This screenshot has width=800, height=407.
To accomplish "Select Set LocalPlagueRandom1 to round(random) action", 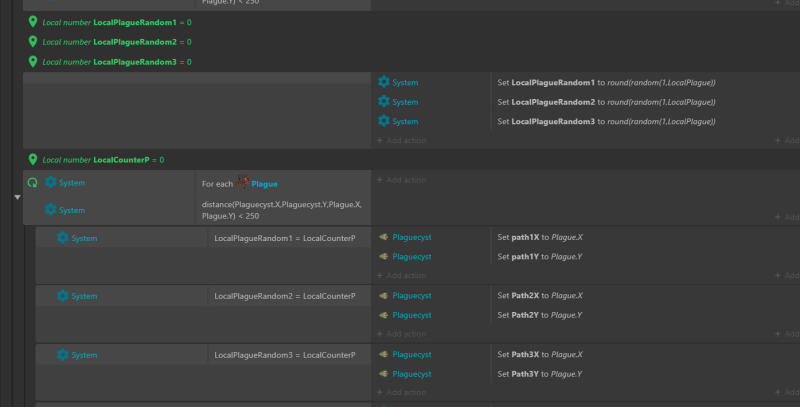I will click(606, 82).
